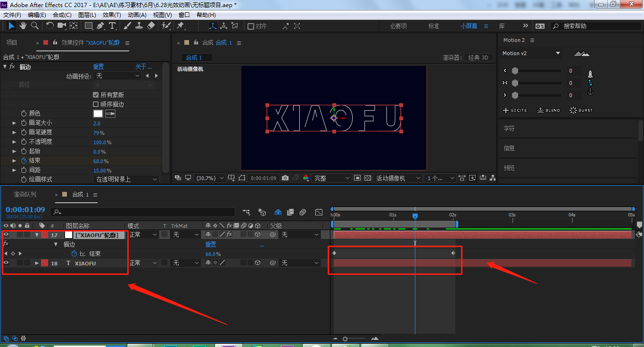644x347 pixels.
Task: Open the magnification 30.7% dropdown
Action: [209, 178]
